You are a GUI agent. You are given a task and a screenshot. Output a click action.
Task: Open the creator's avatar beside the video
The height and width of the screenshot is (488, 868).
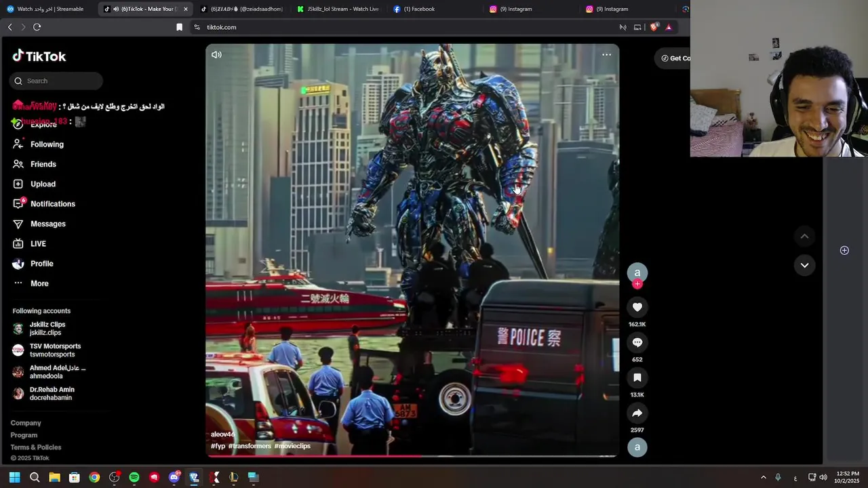pos(637,272)
